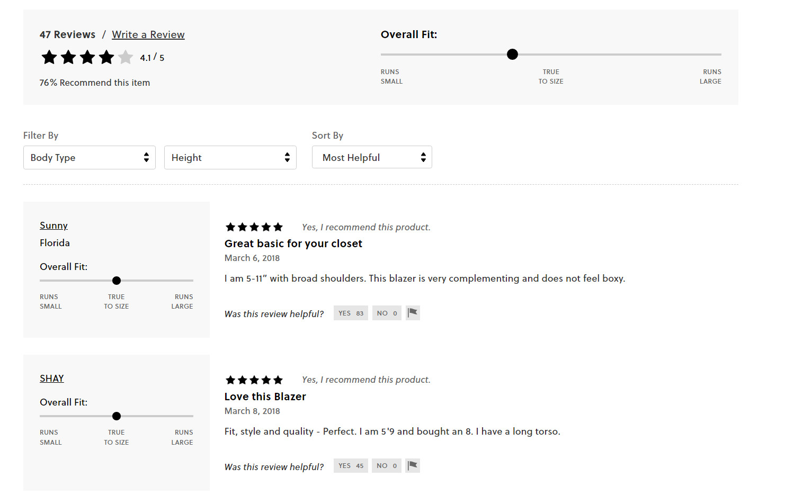Vote NO on Sunny's review helpfulness
Screen dimensions: 812x504
coord(387,313)
